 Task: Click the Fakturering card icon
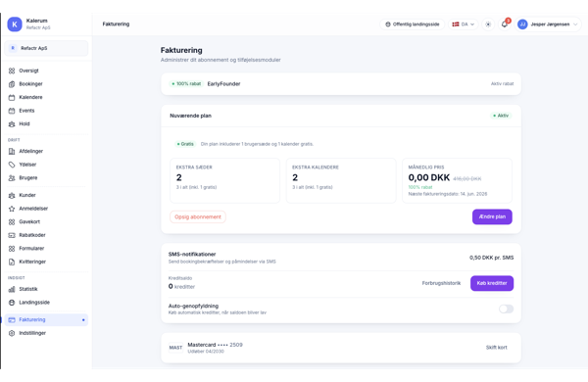(12, 319)
